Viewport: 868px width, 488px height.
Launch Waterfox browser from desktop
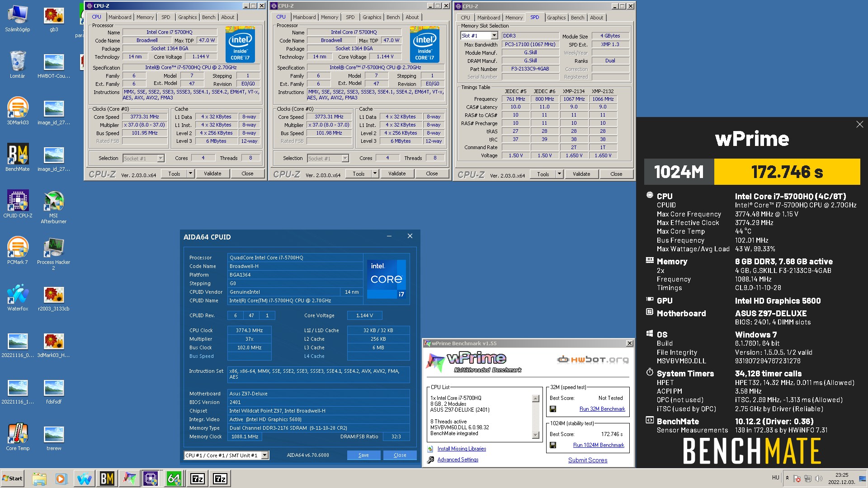click(18, 297)
